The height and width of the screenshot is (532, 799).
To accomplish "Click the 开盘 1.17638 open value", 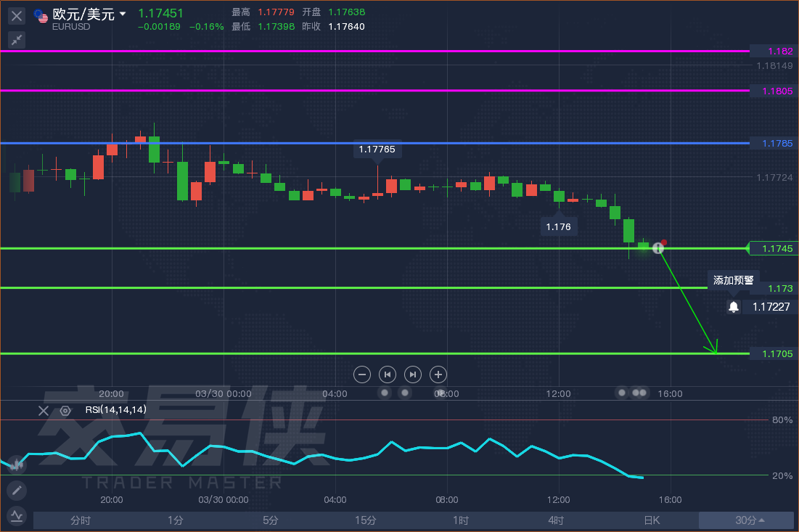I will coord(334,12).
